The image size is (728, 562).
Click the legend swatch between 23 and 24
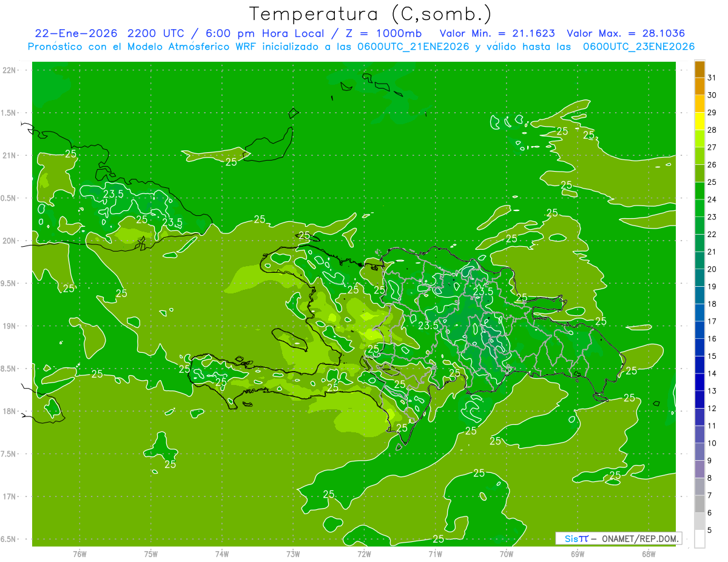(699, 208)
